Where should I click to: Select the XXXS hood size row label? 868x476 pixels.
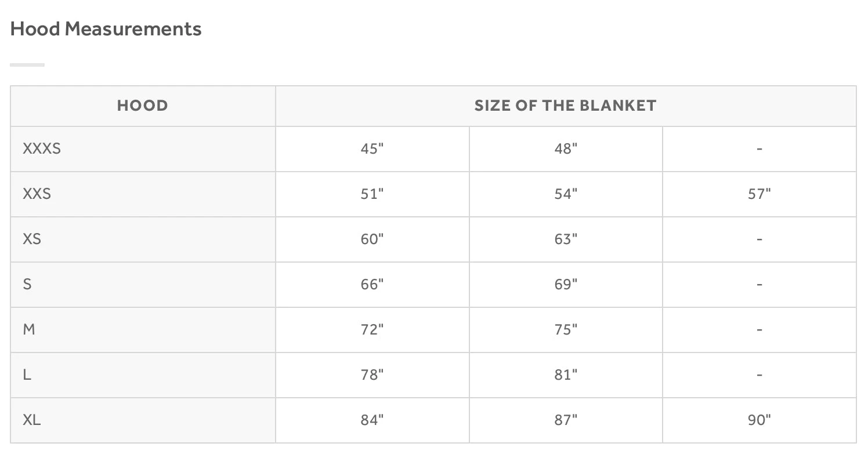[42, 148]
